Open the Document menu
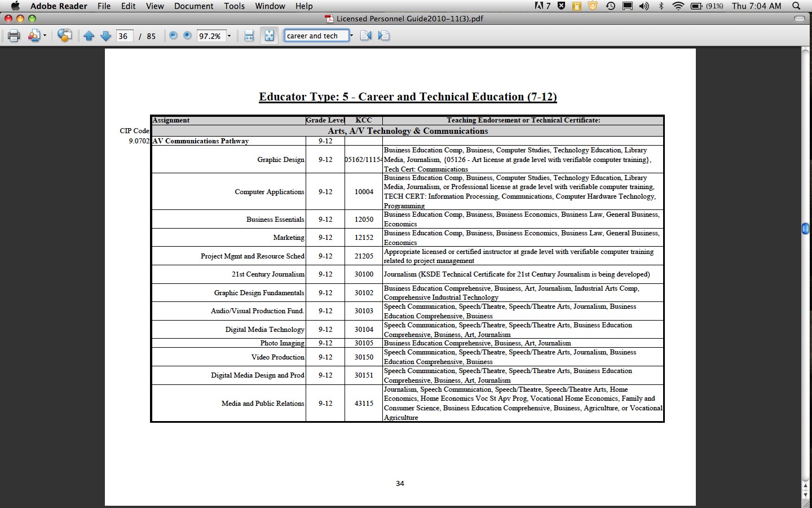The width and height of the screenshot is (812, 508). tap(193, 6)
